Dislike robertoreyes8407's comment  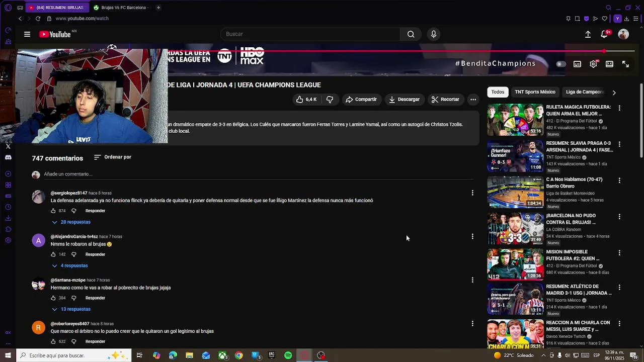73,342
